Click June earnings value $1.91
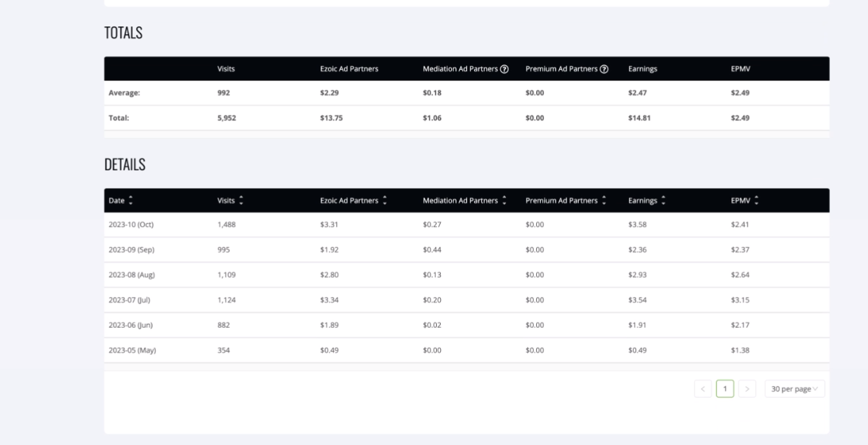The height and width of the screenshot is (445, 868). 637,325
